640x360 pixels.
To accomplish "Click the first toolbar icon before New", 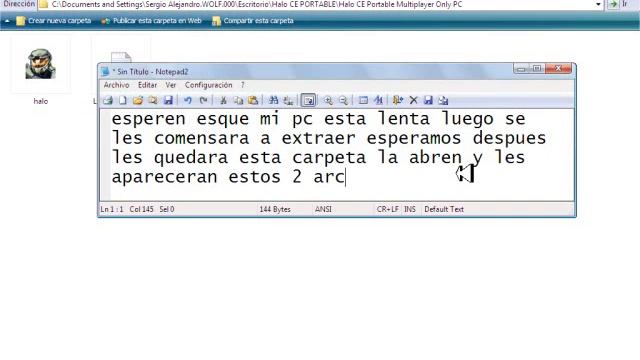I will (108, 100).
